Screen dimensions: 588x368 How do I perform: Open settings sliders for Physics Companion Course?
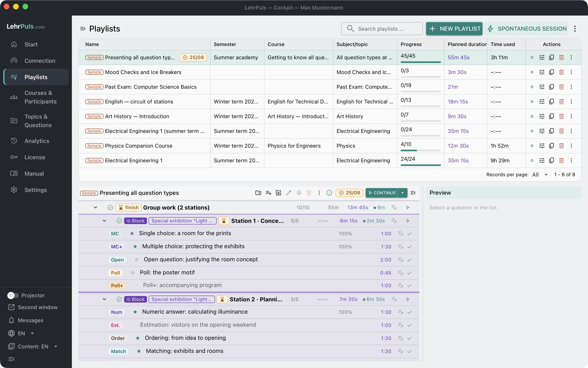pos(542,146)
